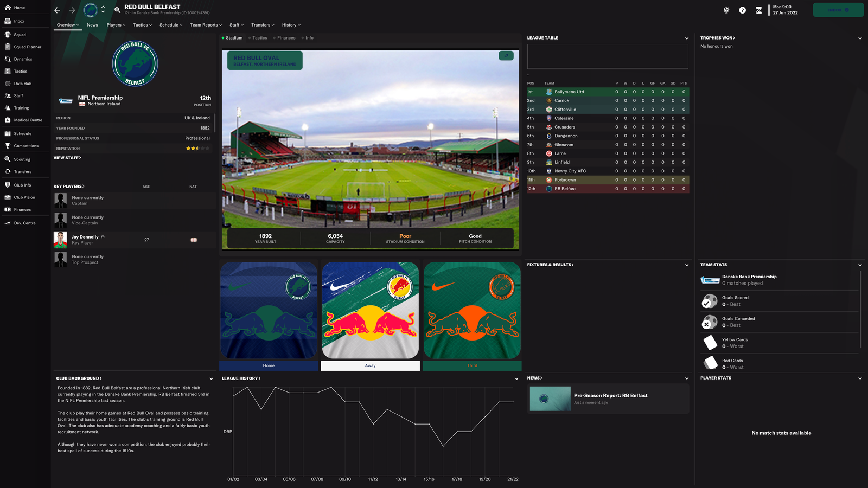Open the help question mark icon
The image size is (868, 488).
coord(742,10)
